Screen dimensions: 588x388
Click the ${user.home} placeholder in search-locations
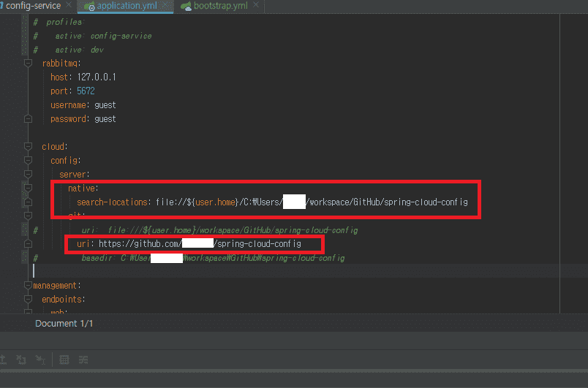point(213,202)
